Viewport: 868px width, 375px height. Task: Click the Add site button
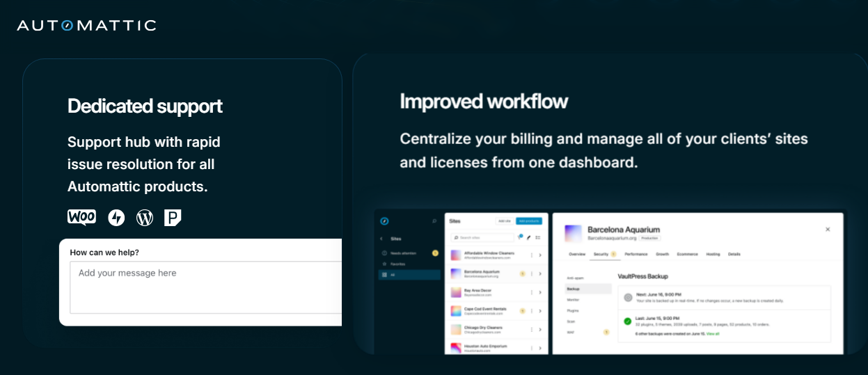click(x=504, y=221)
